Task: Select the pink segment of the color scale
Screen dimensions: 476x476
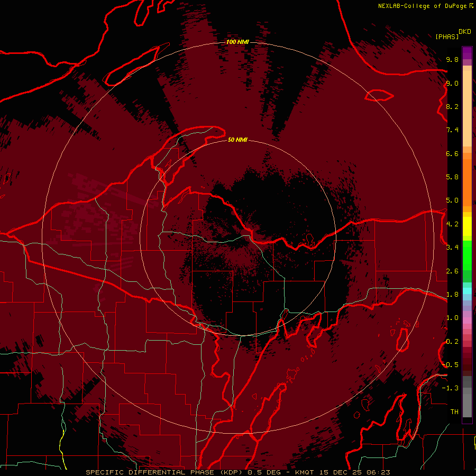Action: coord(467,321)
